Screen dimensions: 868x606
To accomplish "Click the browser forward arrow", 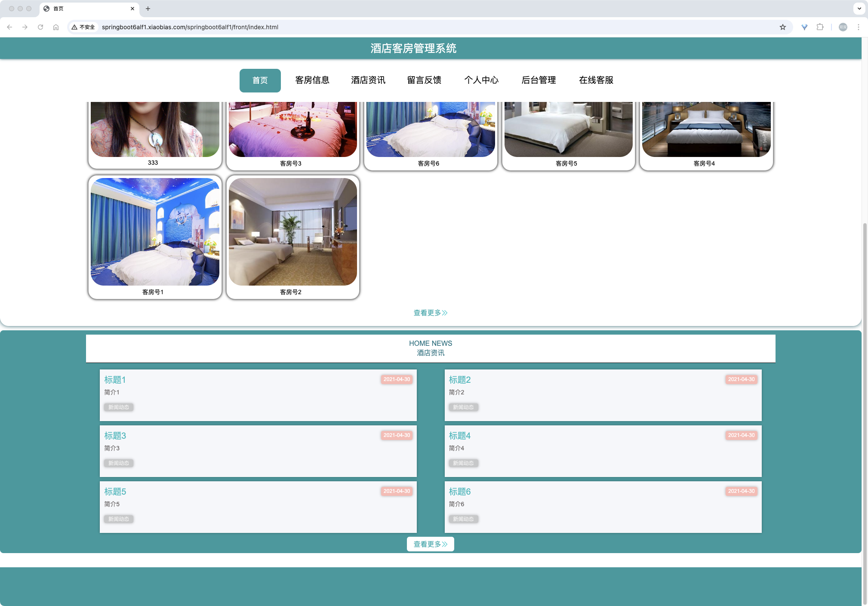I will pyautogui.click(x=25, y=27).
